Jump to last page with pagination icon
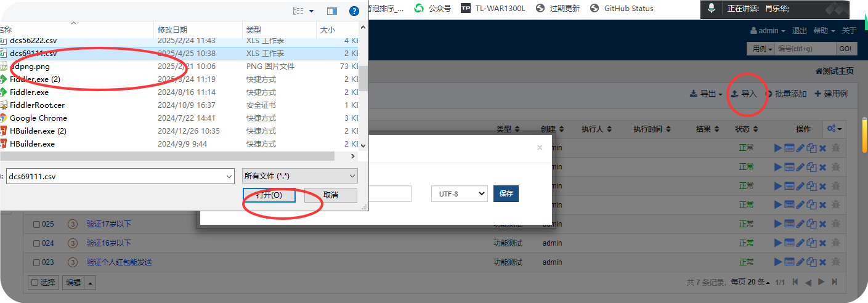The width and height of the screenshot is (868, 303). tap(834, 282)
